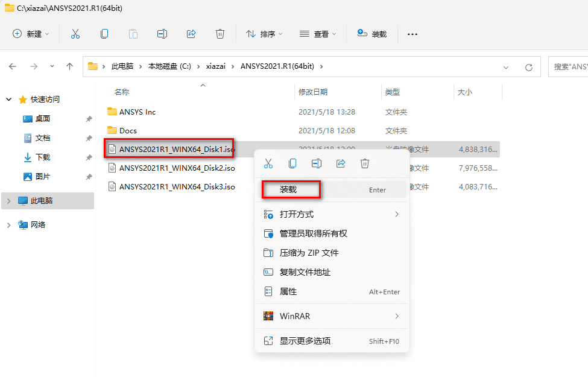The image size is (588, 377).
Task: Click the search box input field
Action: (570, 66)
